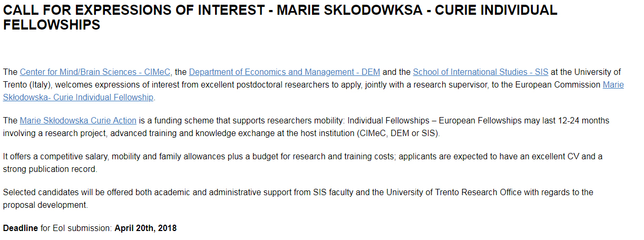Click the paragraph starting 'Selected candidates will be offered'

tap(298, 198)
